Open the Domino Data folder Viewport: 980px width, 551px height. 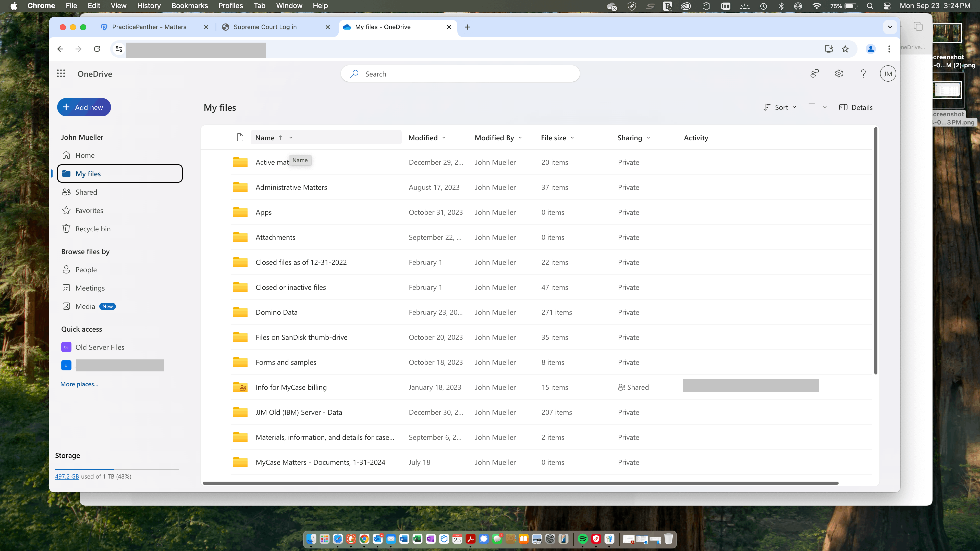(x=276, y=312)
